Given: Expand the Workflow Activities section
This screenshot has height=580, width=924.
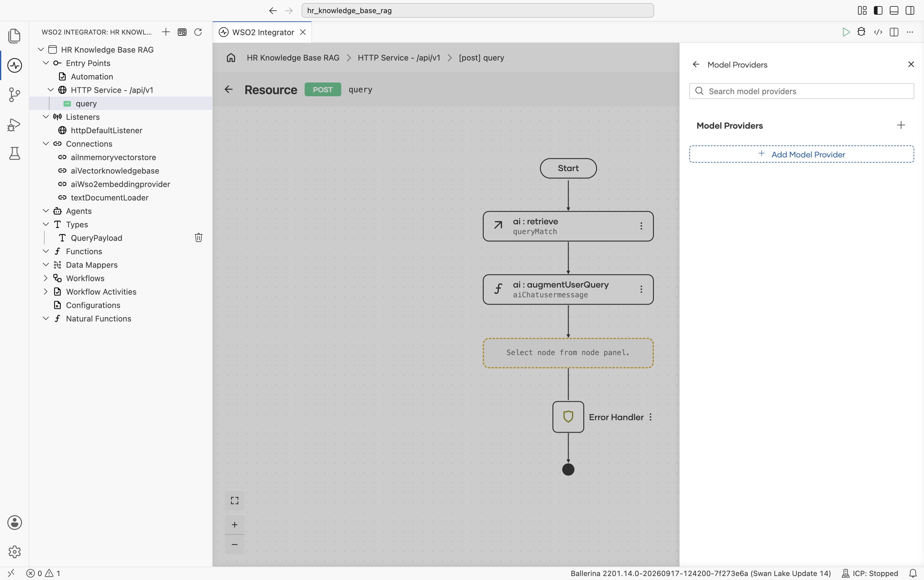Looking at the screenshot, I should (x=46, y=292).
